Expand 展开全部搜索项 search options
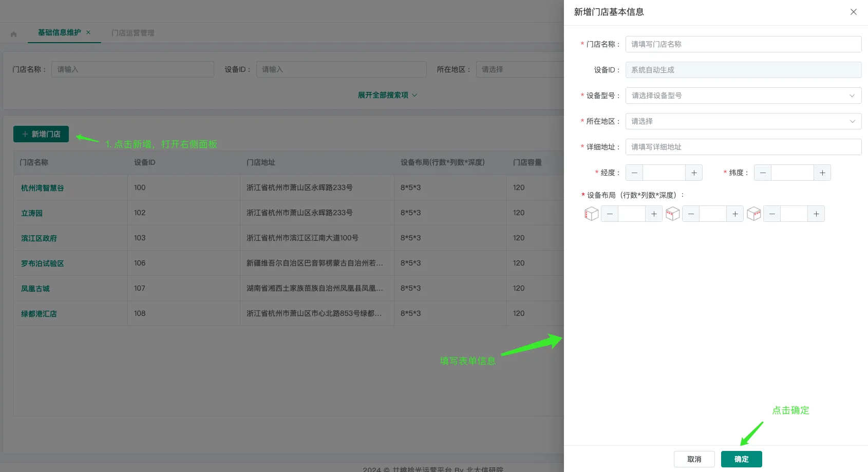This screenshot has width=868, height=472. pos(387,95)
